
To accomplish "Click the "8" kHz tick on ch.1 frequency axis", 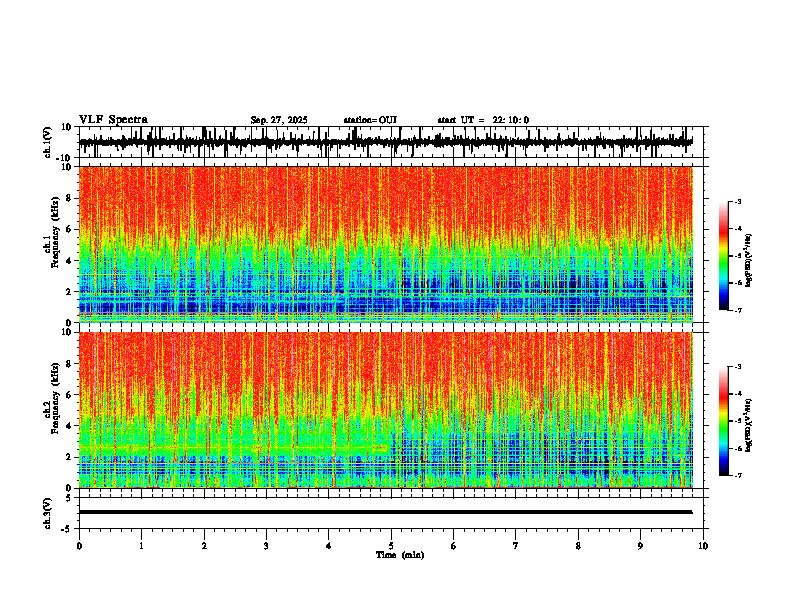I will point(69,198).
